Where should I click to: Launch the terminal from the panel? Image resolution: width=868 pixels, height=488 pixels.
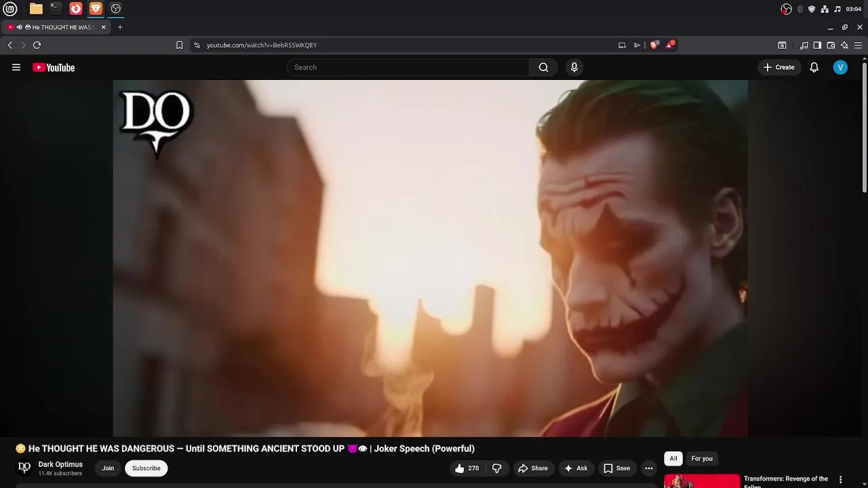click(56, 9)
